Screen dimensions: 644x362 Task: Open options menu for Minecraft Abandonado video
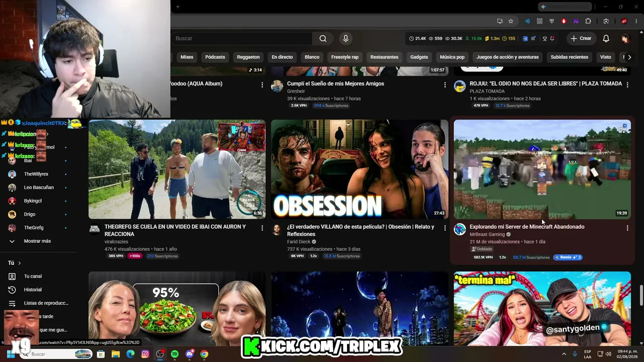click(627, 228)
